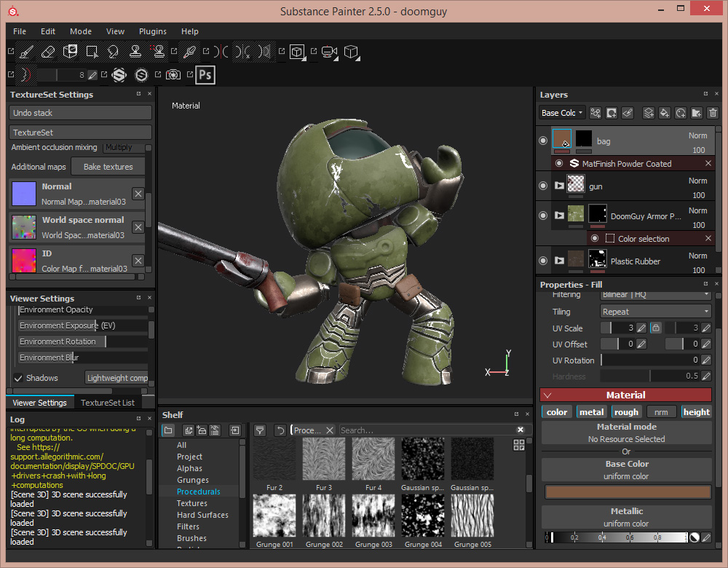
Task: Select the Paint brush tool
Action: (x=26, y=52)
